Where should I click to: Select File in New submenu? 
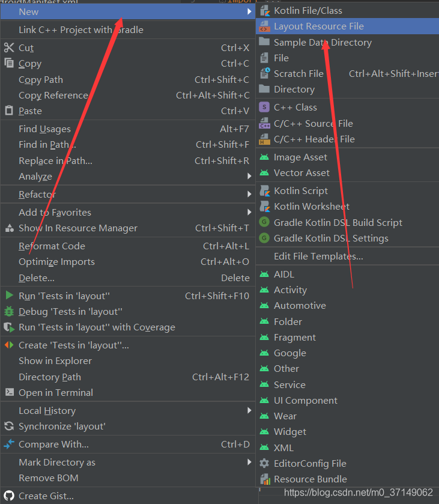point(347,58)
